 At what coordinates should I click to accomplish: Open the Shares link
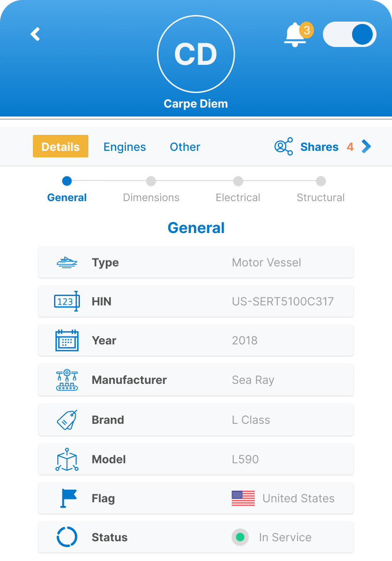[x=319, y=147]
